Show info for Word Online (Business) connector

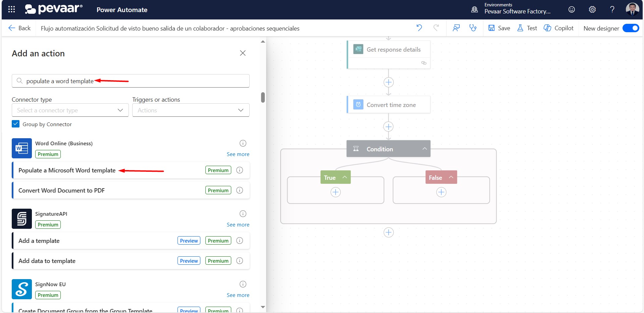[243, 143]
